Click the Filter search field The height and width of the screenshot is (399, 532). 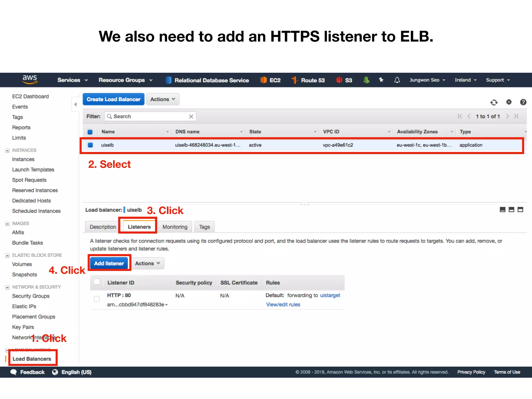150,116
